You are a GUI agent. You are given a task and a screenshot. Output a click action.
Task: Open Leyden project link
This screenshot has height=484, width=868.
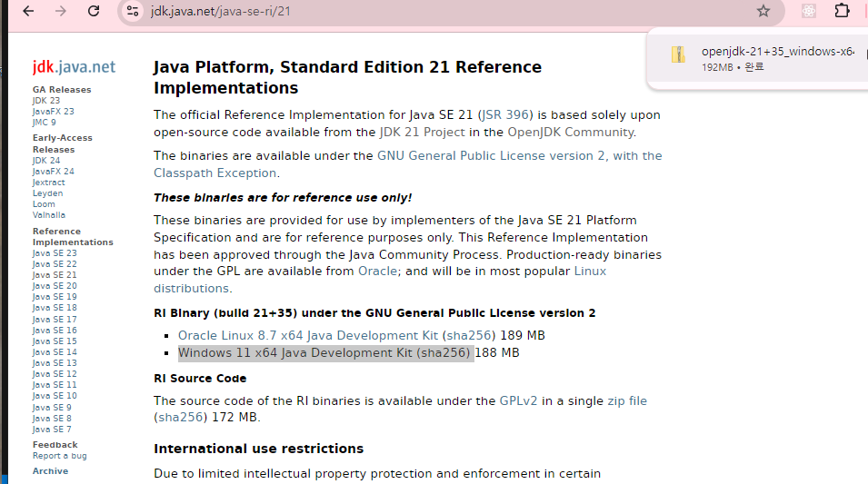click(47, 193)
